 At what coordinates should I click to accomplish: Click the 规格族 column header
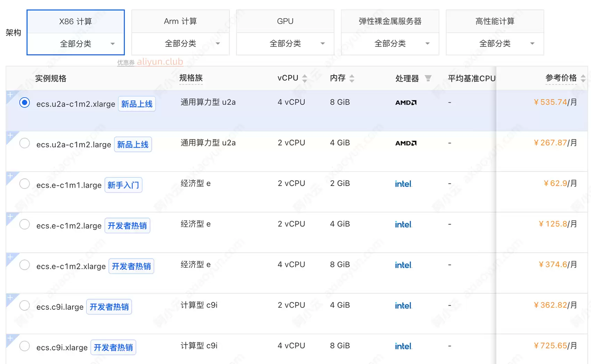(191, 78)
